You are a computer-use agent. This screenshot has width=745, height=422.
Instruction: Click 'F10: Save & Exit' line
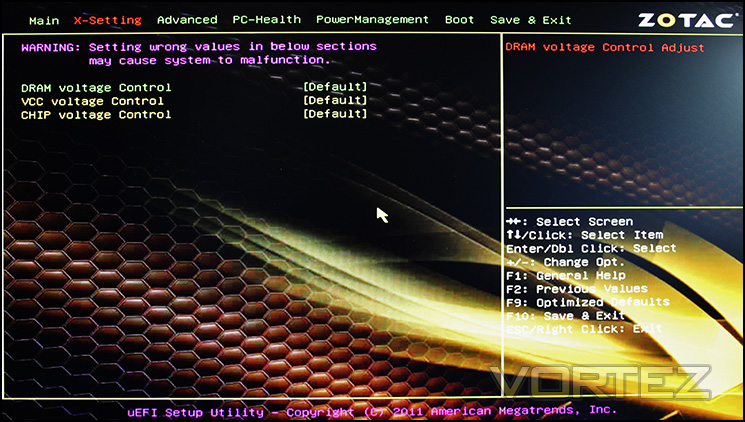pyautogui.click(x=565, y=316)
